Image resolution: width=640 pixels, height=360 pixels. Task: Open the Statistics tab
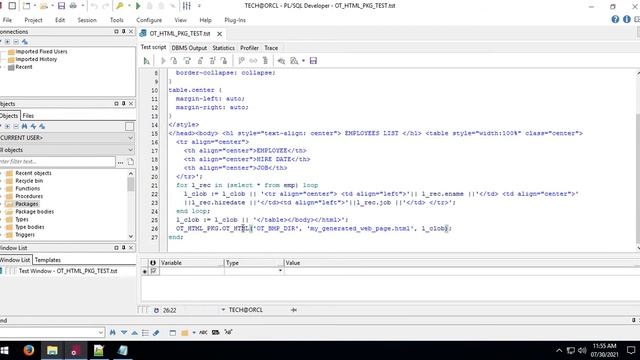click(x=223, y=48)
